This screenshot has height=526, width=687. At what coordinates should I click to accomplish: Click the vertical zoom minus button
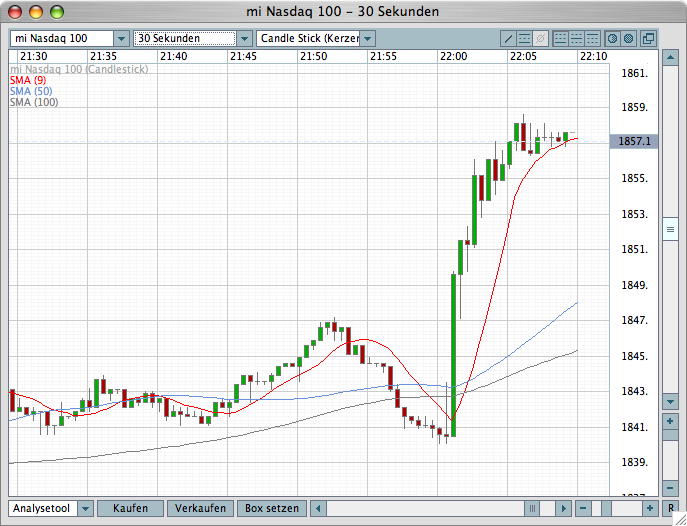coord(670,487)
